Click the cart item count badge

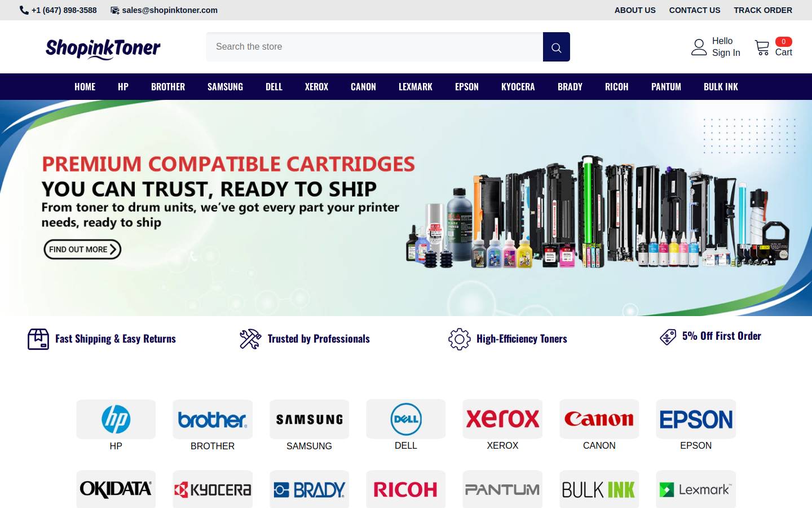784,42
